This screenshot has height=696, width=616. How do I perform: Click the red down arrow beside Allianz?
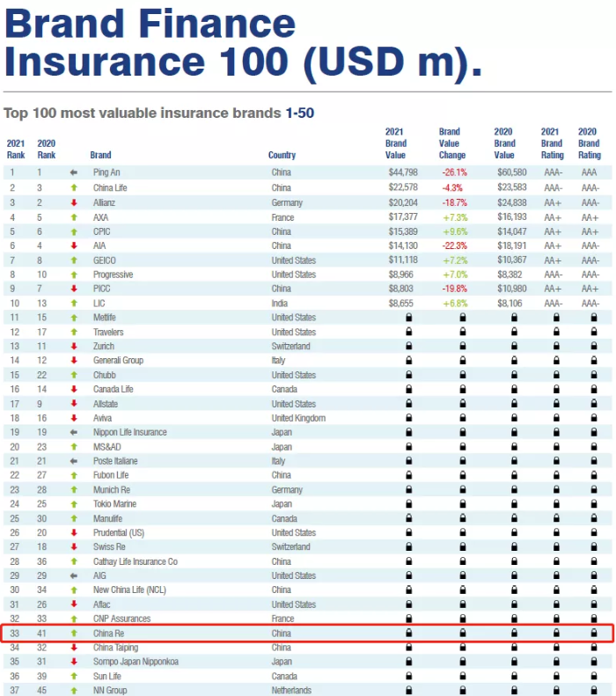(74, 202)
